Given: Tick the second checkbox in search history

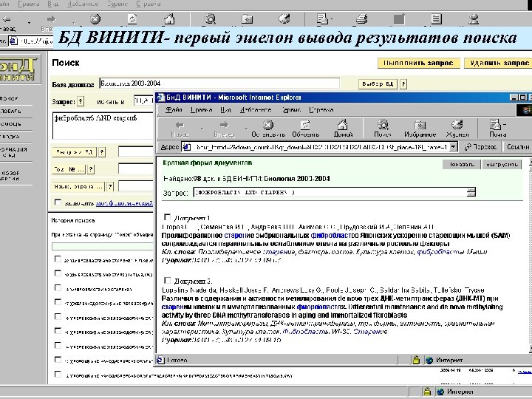Looking at the screenshot, I should click(58, 273).
